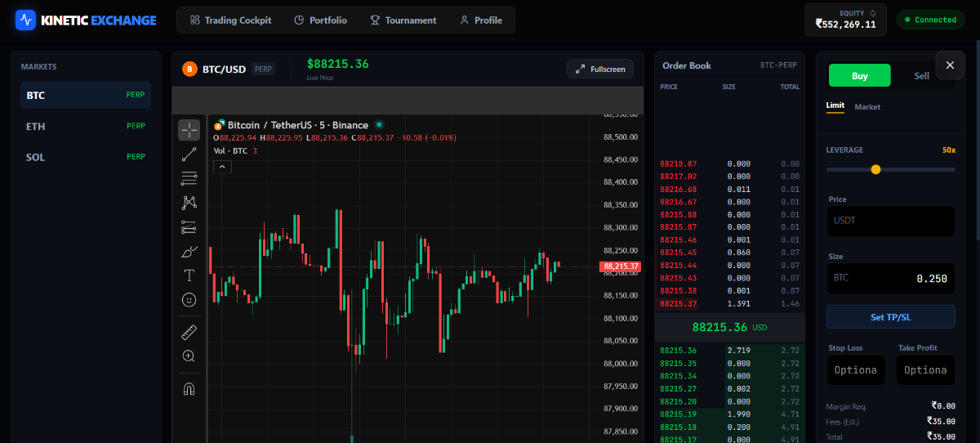Select the Text annotation tool
The width and height of the screenshot is (980, 443).
coord(189,275)
